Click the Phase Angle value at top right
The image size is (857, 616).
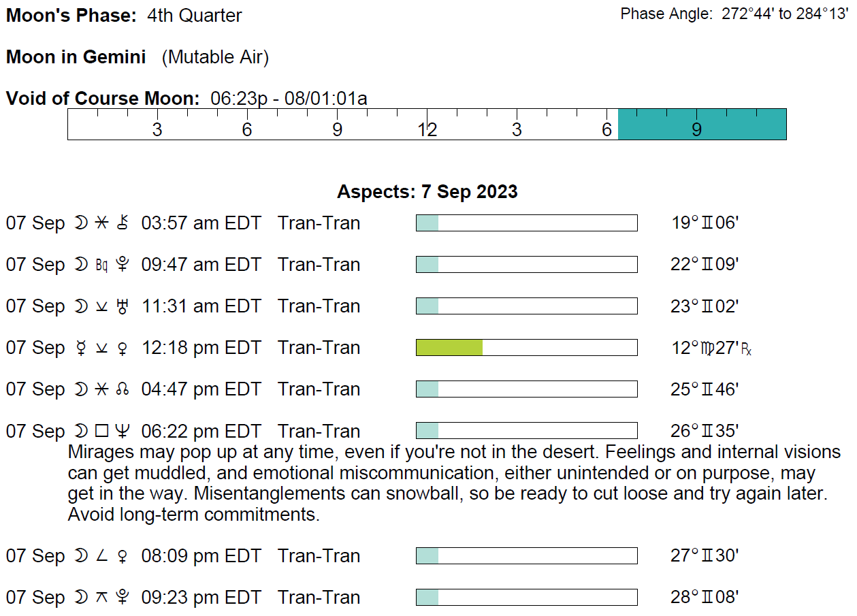coord(784,14)
